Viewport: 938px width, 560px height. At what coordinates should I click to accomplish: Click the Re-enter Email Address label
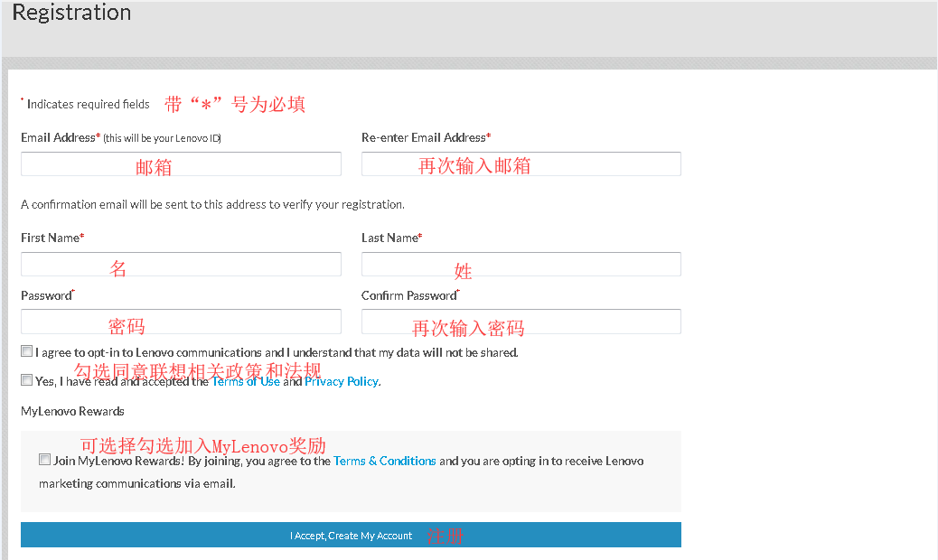click(426, 137)
